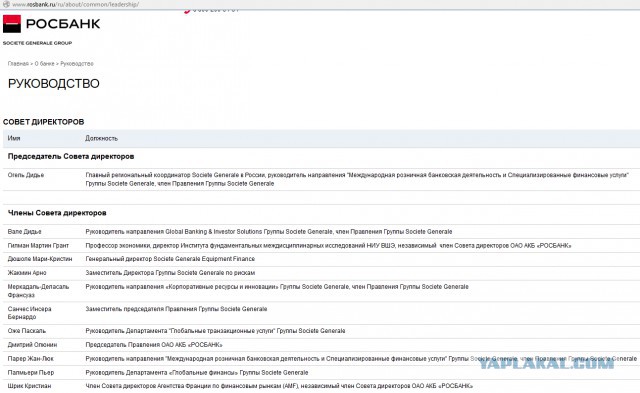Click the Заместитель председателя Правления position text
Image resolution: width=640 pixels, height=393 pixels.
(176, 309)
